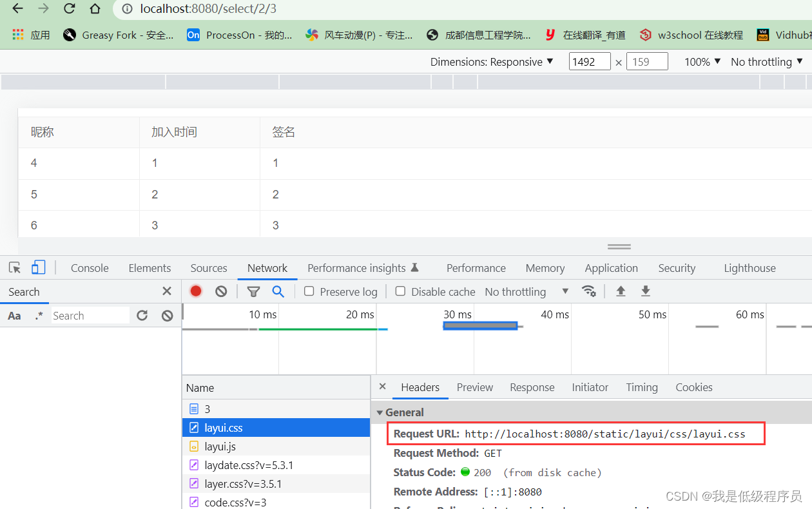
Task: Collapse the General section in Headers
Action: pyautogui.click(x=380, y=412)
